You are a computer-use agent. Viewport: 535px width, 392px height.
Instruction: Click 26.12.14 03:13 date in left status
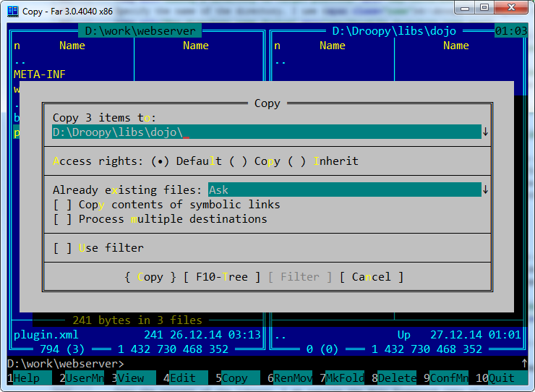point(215,335)
